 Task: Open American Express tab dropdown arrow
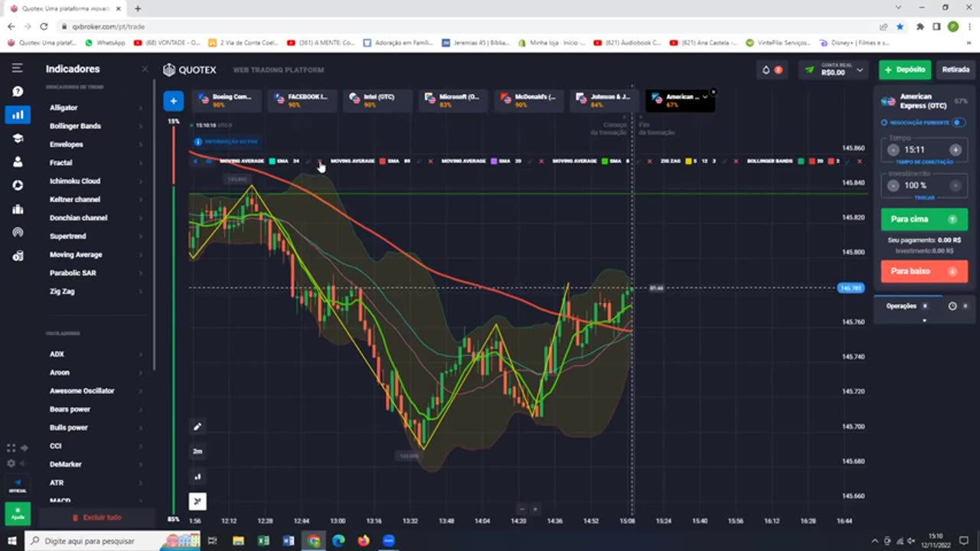pyautogui.click(x=704, y=97)
